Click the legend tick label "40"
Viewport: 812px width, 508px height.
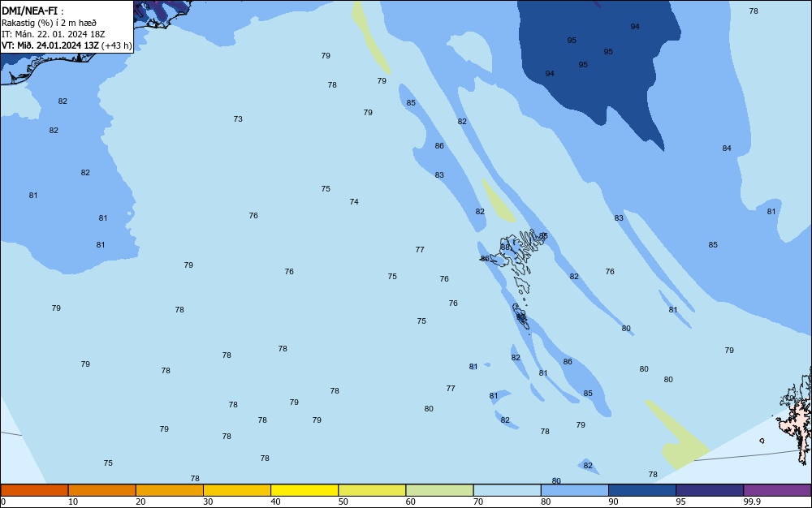tap(275, 502)
